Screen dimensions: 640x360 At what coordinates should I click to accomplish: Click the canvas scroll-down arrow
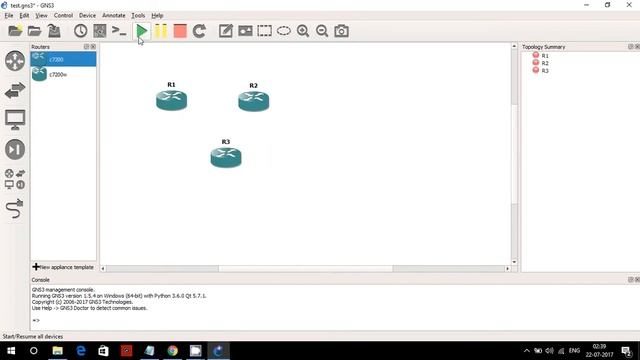(514, 262)
